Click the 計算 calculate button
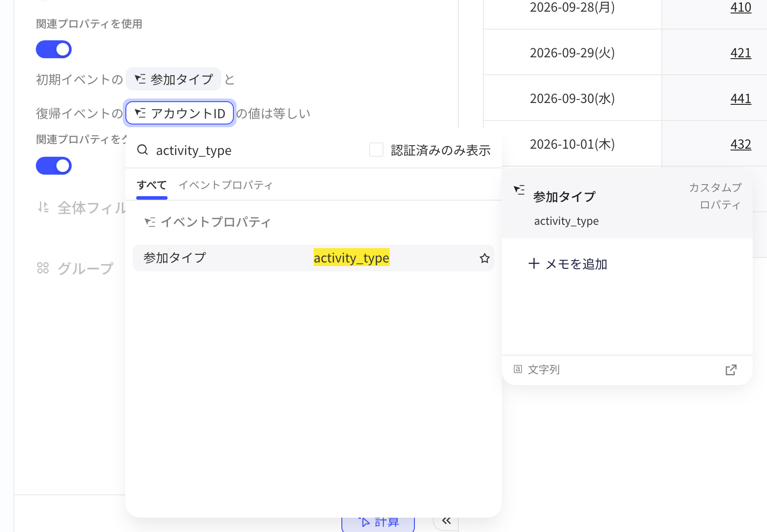The width and height of the screenshot is (767, 532). tap(378, 522)
